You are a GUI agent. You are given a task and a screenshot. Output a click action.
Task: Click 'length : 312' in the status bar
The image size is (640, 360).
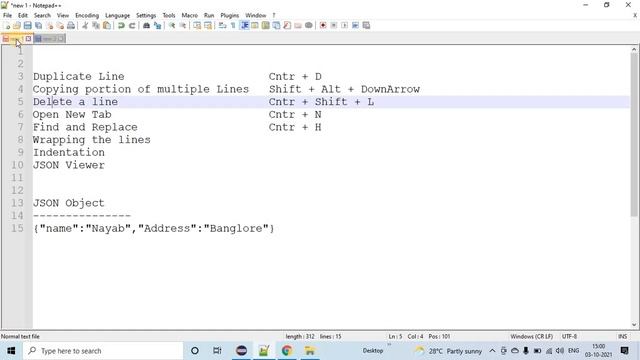pos(300,336)
